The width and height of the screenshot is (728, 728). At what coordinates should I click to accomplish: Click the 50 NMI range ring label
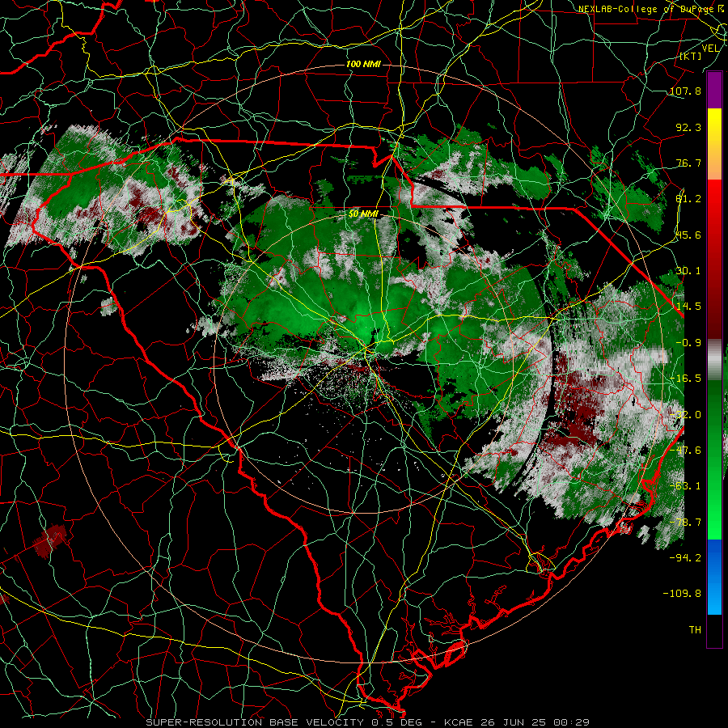(363, 214)
